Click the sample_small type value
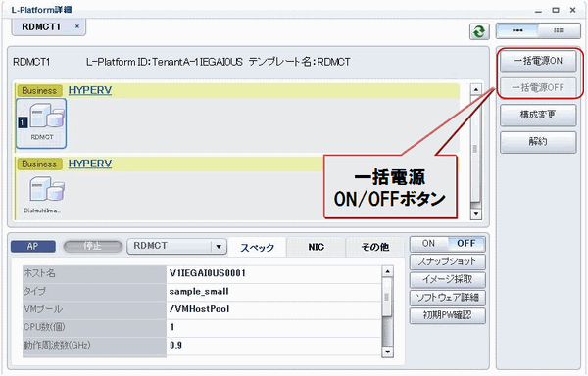Screen dimensions: 588x376 [199, 292]
